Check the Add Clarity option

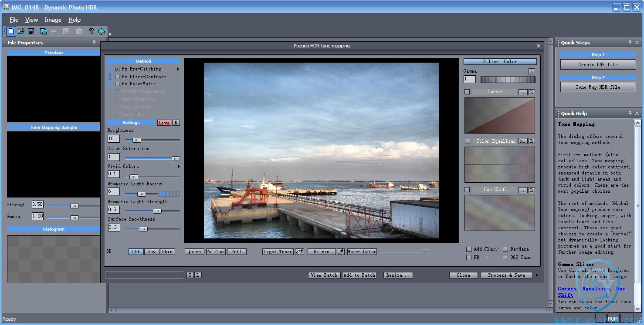pos(469,249)
